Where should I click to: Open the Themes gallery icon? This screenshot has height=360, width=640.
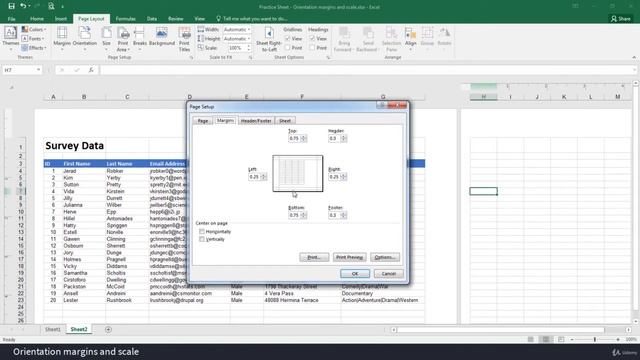[10, 33]
